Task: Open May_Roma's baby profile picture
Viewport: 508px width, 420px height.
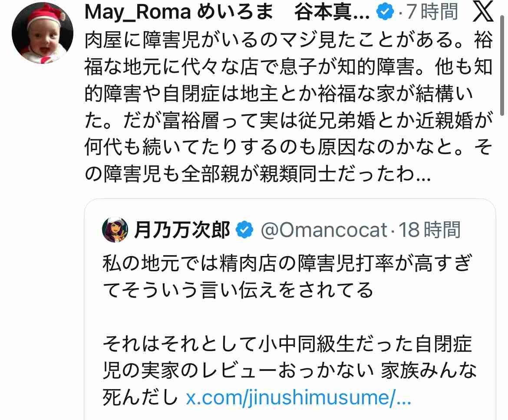Action: pyautogui.click(x=43, y=33)
